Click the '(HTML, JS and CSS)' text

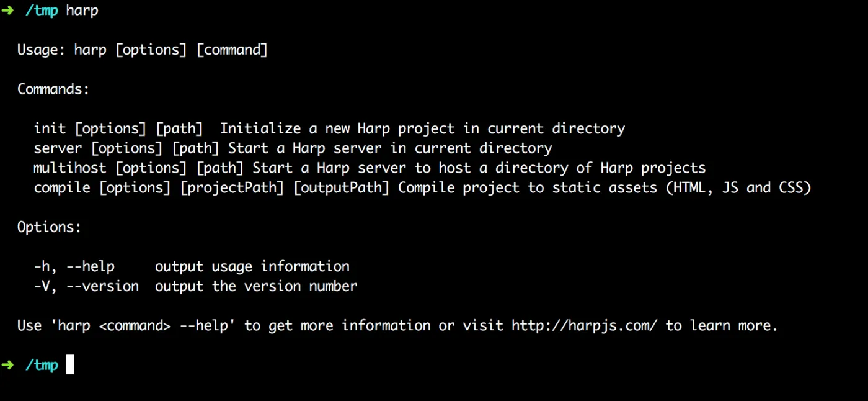coord(738,187)
